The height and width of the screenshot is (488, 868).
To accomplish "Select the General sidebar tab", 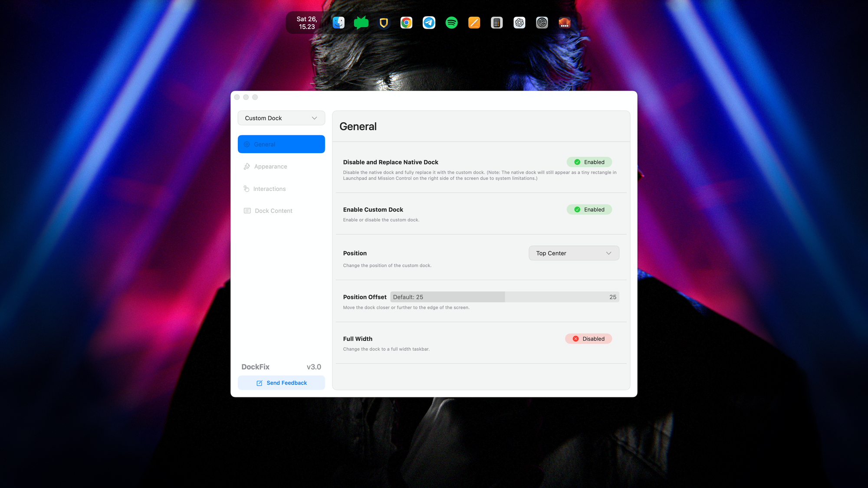I will [x=281, y=144].
